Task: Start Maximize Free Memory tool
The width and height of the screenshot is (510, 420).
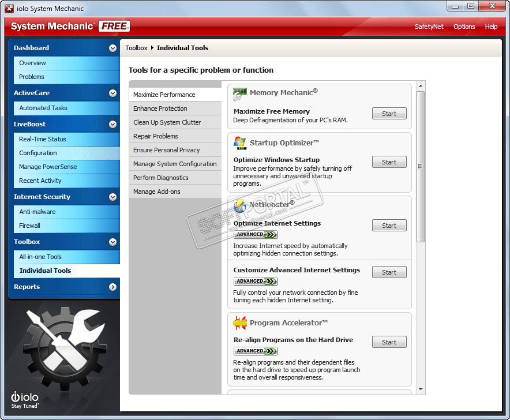Action: [x=389, y=114]
